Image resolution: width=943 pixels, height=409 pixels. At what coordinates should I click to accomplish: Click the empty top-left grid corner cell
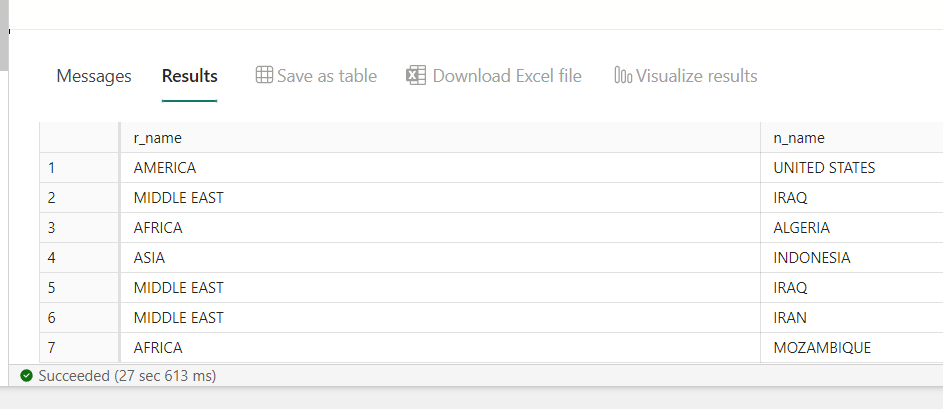(80, 138)
